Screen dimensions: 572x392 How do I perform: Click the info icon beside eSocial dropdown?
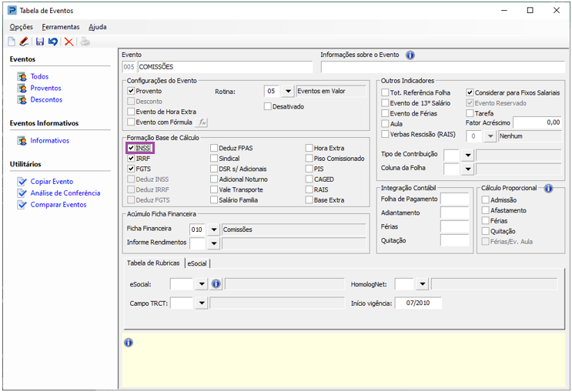pyautogui.click(x=216, y=283)
